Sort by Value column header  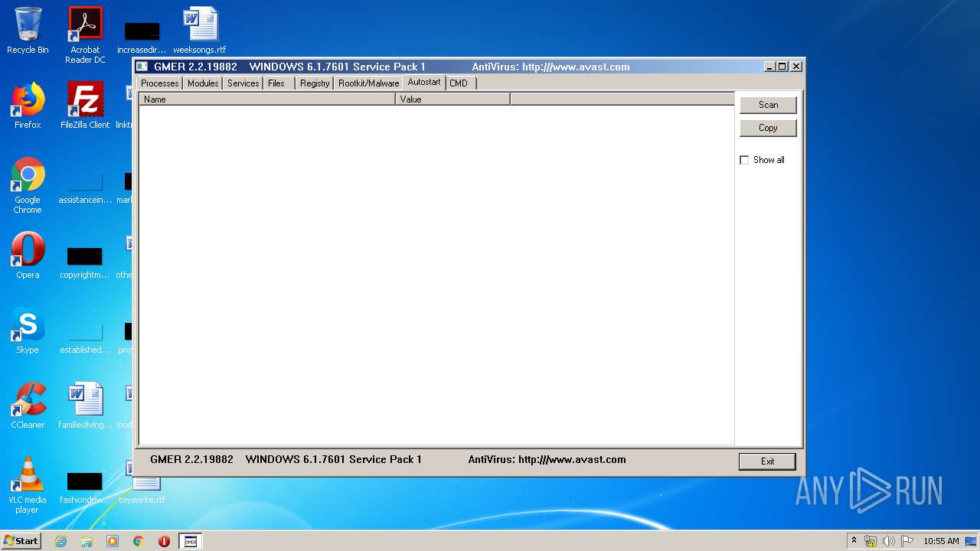coord(453,99)
